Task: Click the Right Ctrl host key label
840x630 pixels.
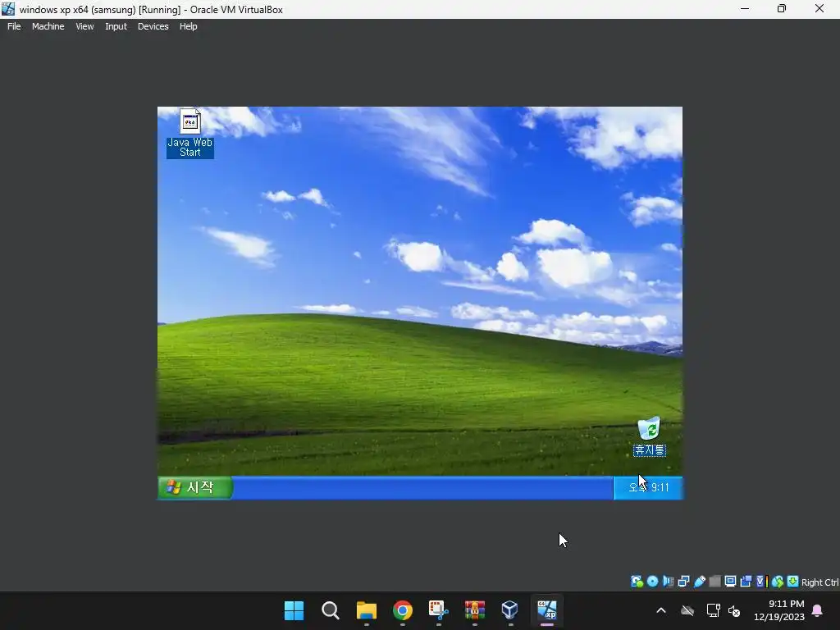Action: pyautogui.click(x=819, y=582)
